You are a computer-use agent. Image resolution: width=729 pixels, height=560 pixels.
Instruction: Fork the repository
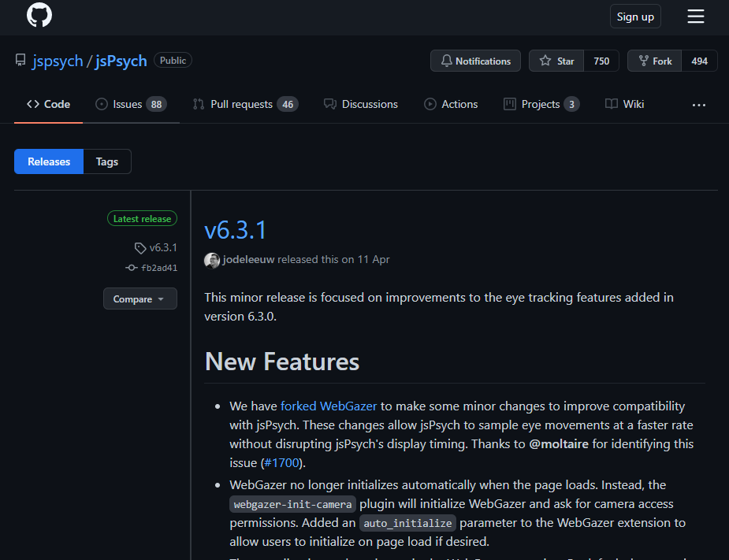point(655,61)
